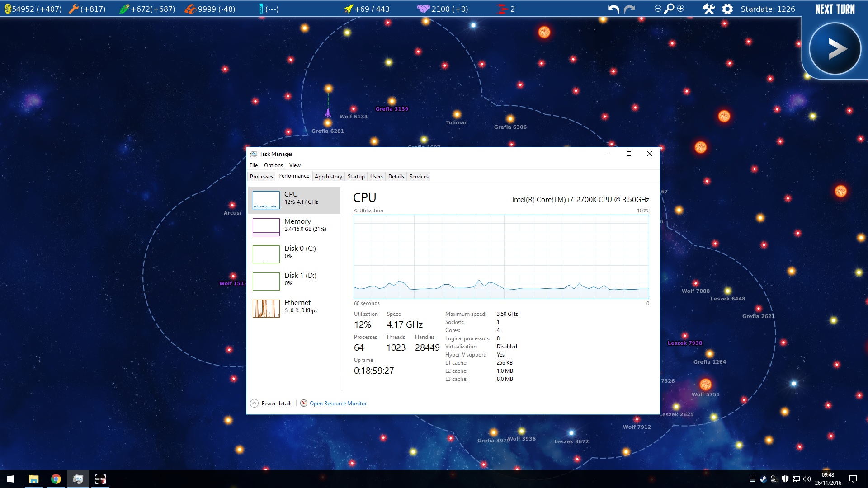The image size is (868, 488).
Task: Click the redo arrow icon
Action: tap(629, 9)
